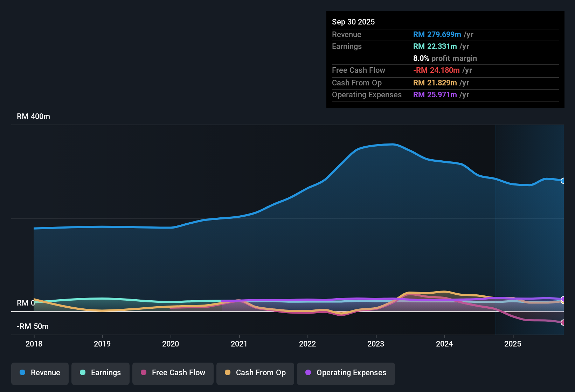
Task: Collapse the Earnings legend item
Action: (x=100, y=373)
